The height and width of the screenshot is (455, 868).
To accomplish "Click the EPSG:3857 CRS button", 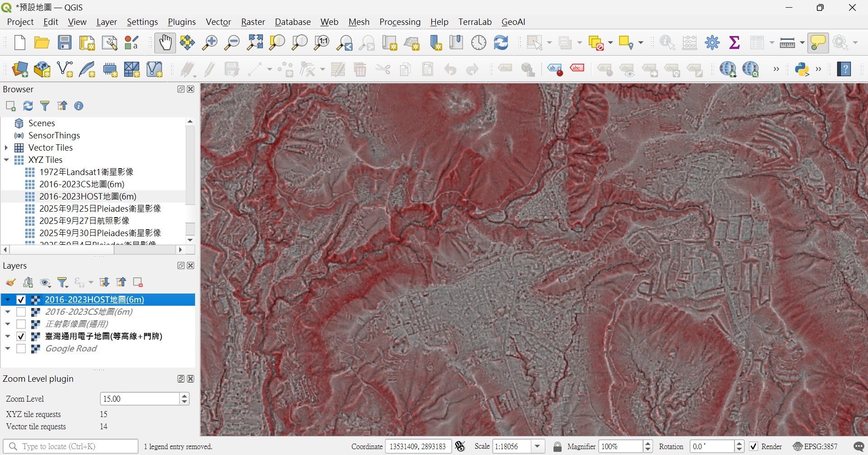I will pos(816,446).
